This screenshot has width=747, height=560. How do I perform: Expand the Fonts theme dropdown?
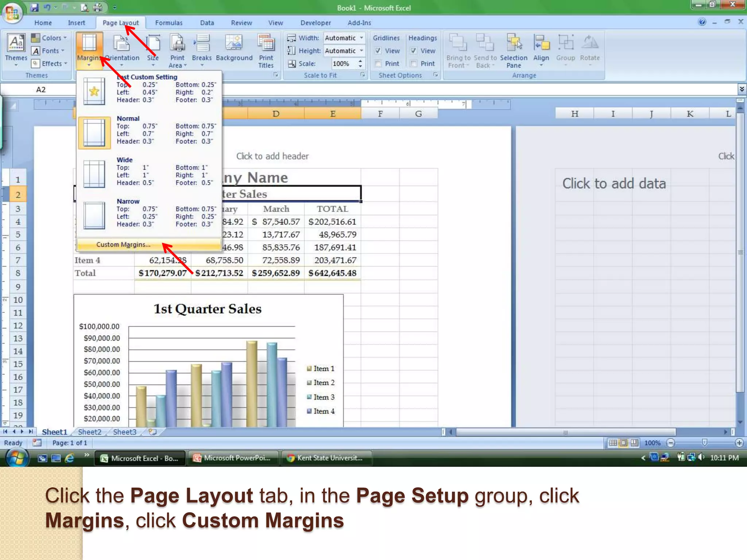pyautogui.click(x=48, y=51)
